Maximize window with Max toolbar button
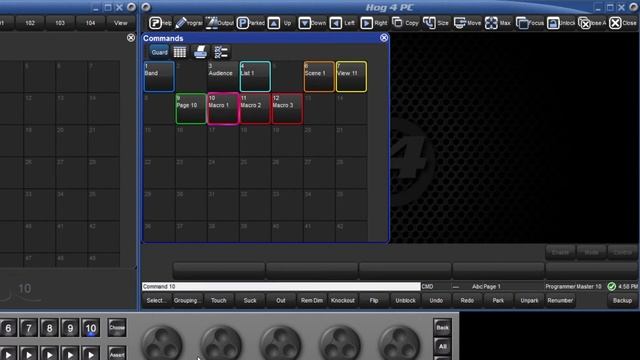This screenshot has height=360, width=640. pos(498,23)
